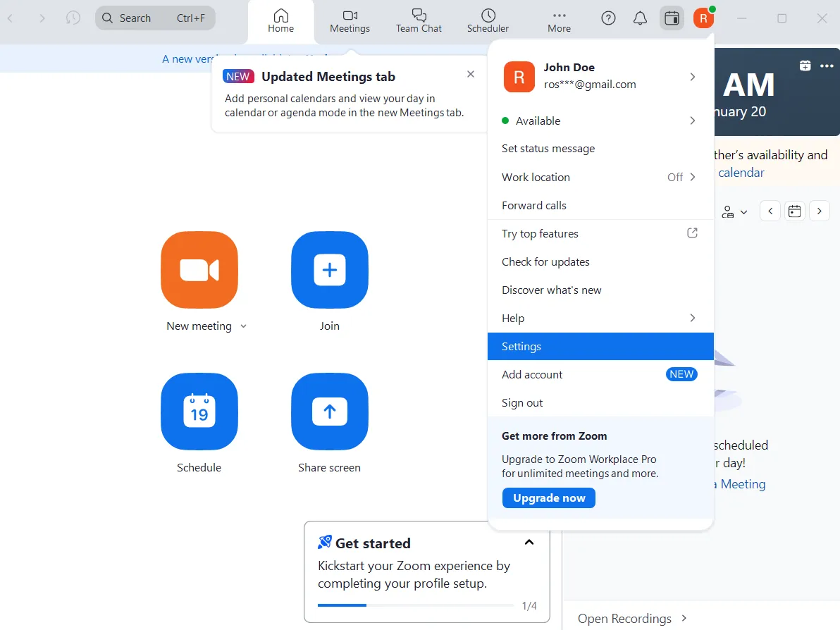
Task: Click the "Get more from Zoom" heading
Action: [554, 436]
